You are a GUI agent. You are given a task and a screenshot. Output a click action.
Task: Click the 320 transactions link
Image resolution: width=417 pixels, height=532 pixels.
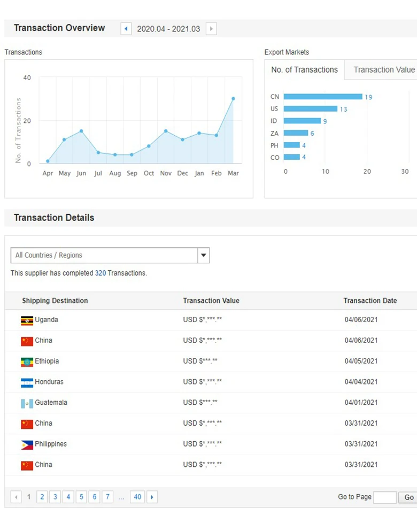(x=101, y=273)
